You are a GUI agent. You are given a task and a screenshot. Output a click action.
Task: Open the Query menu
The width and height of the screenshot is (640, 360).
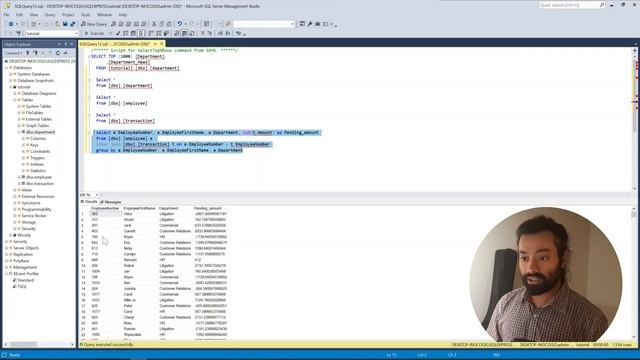point(50,15)
